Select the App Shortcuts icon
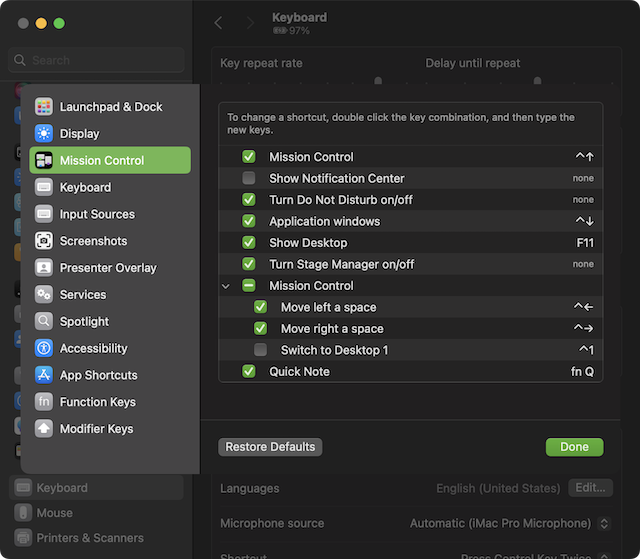Image resolution: width=640 pixels, height=559 pixels. [44, 376]
